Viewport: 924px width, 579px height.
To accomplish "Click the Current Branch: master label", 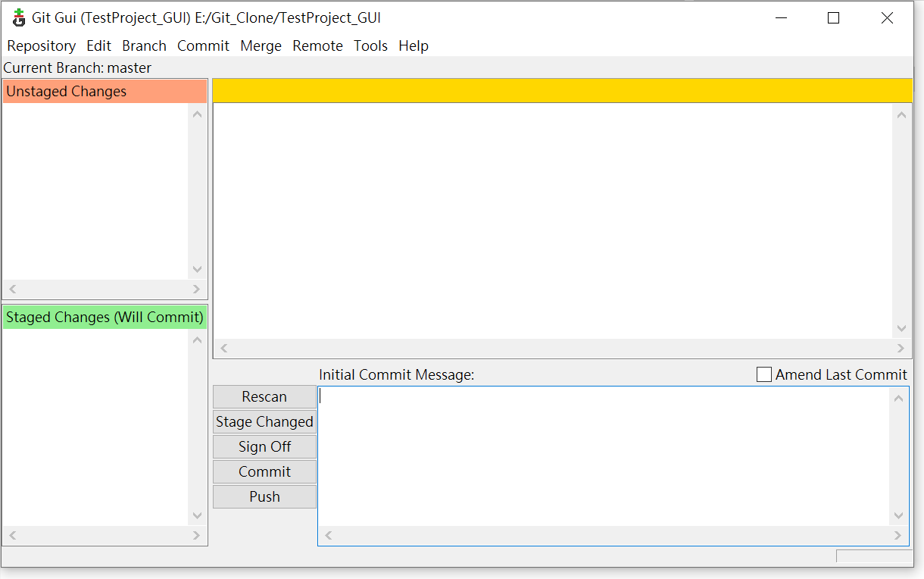I will [x=77, y=67].
